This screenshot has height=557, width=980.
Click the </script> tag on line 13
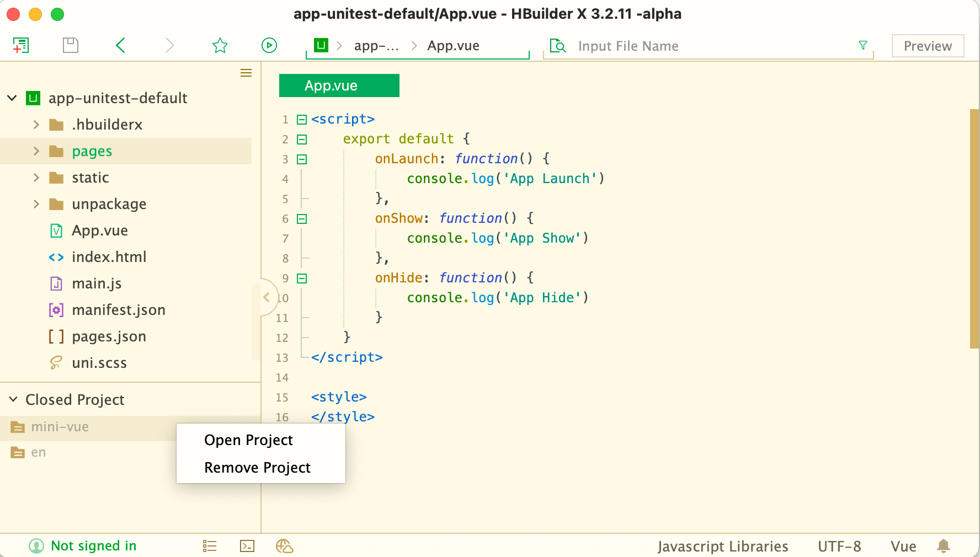coord(347,357)
